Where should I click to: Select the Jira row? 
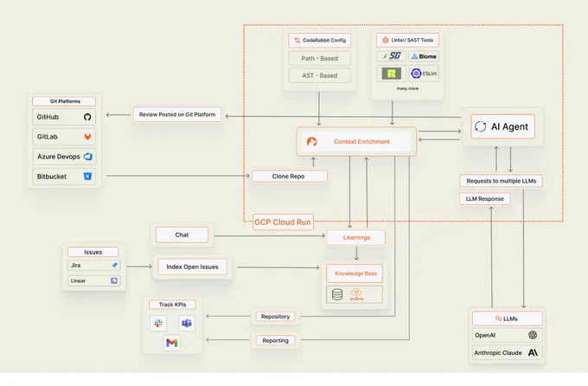(x=93, y=265)
